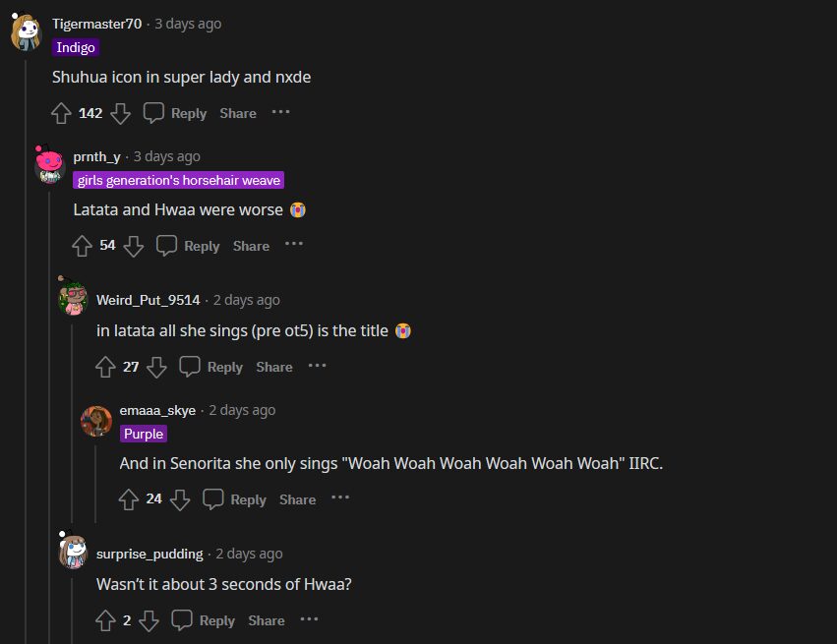Open more options on surprise_pudding's comment
This screenshot has height=644, width=837.
pos(309,619)
